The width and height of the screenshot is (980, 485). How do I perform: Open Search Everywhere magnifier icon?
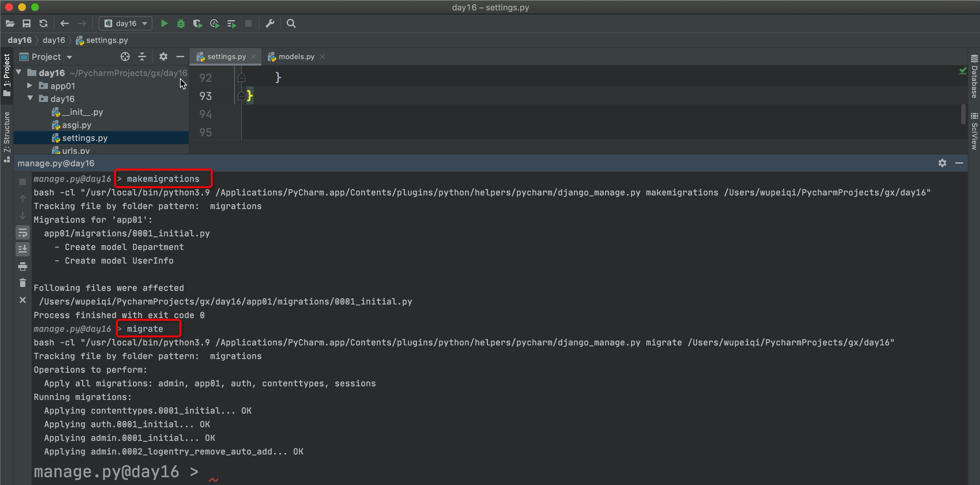click(291, 24)
